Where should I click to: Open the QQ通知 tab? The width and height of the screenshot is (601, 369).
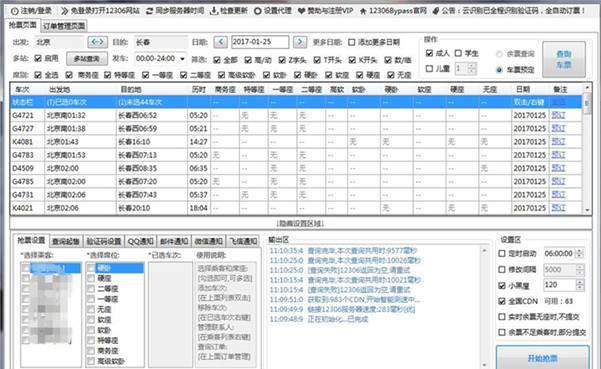140,241
